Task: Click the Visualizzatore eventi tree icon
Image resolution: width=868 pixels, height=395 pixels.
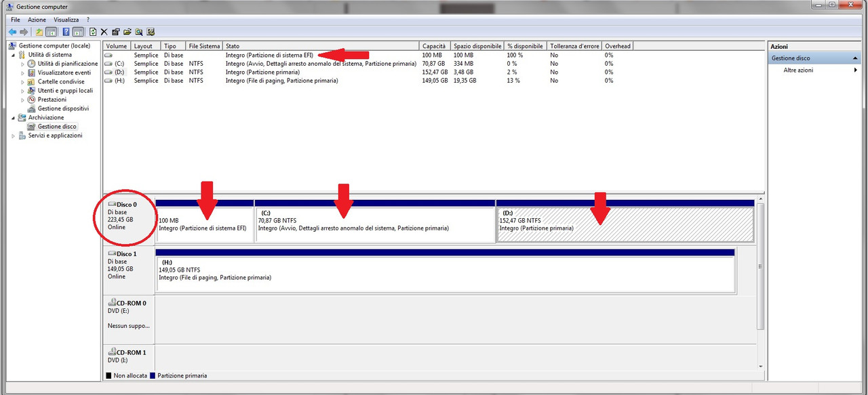Action: click(32, 72)
